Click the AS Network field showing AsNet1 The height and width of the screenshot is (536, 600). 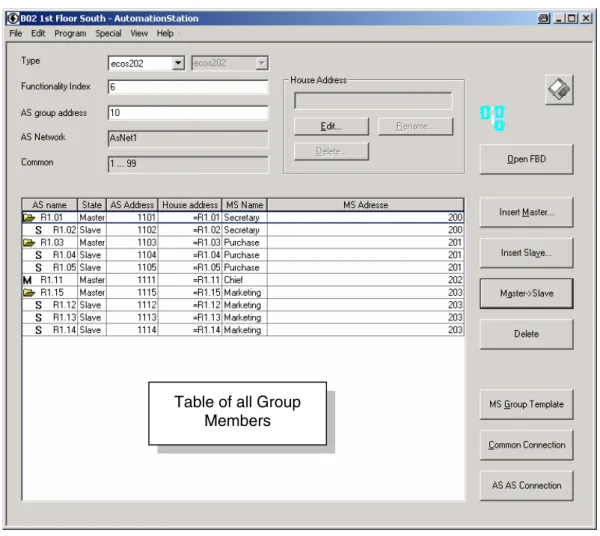(x=188, y=139)
